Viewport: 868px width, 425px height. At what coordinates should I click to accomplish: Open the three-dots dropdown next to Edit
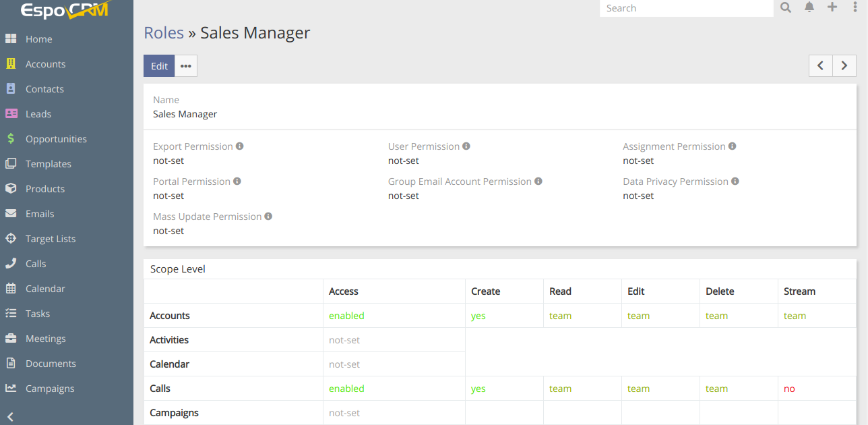coord(186,66)
